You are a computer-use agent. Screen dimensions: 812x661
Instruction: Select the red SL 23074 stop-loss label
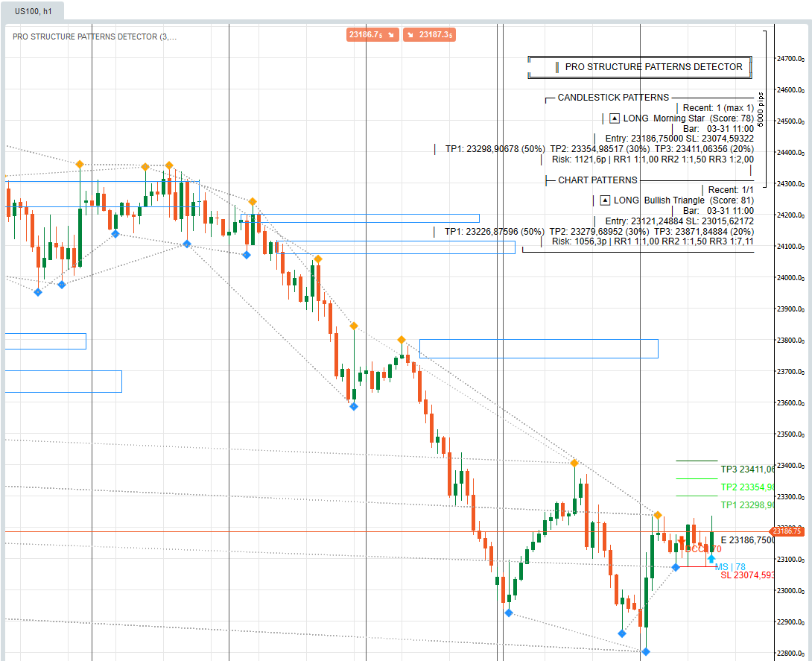point(747,575)
